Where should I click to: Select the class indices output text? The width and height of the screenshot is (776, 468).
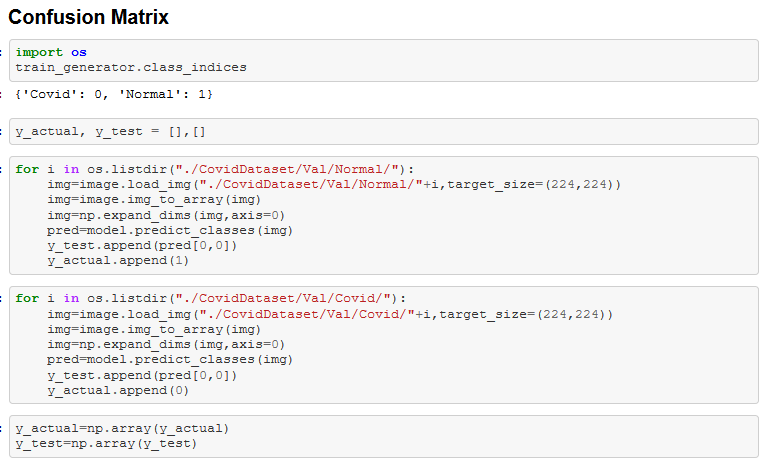click(x=114, y=93)
